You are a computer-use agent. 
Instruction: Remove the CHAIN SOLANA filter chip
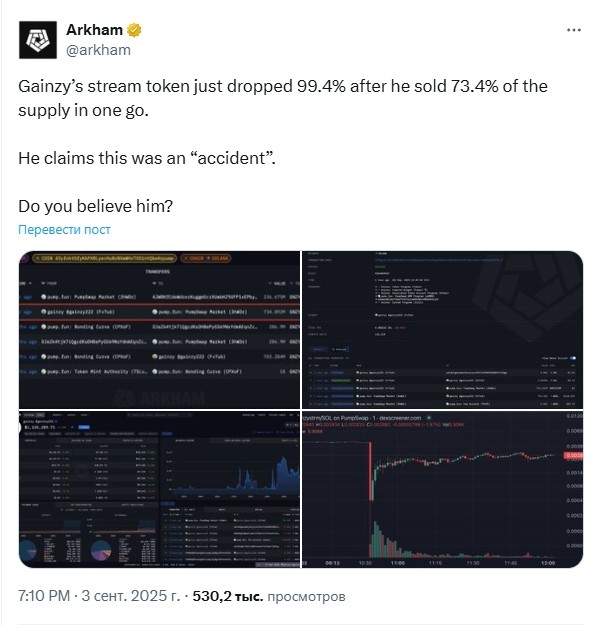183,259
